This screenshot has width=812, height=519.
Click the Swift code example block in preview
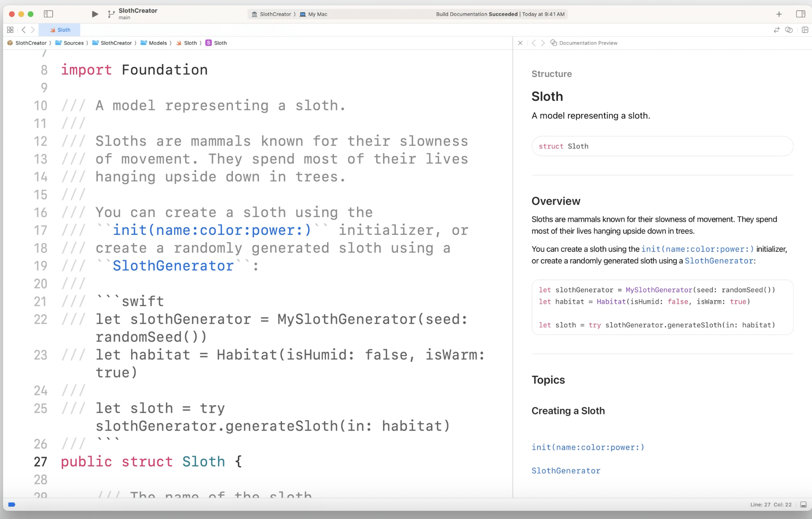point(662,307)
